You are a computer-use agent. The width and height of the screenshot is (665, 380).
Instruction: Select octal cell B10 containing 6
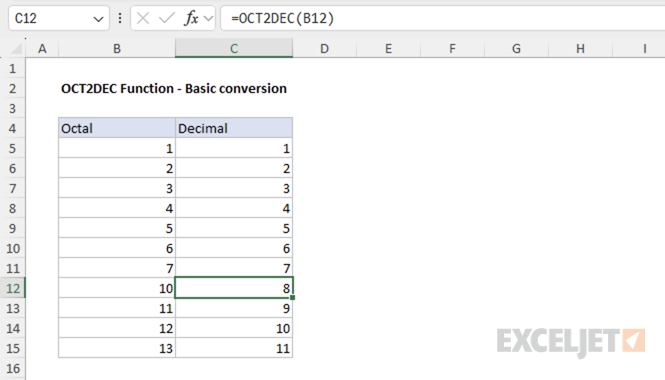point(117,248)
